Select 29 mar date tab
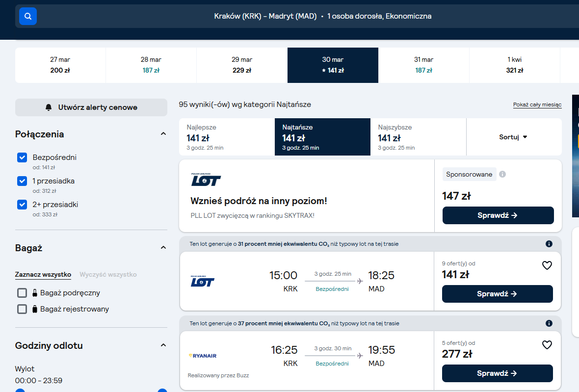Image resolution: width=579 pixels, height=392 pixels. [242, 65]
